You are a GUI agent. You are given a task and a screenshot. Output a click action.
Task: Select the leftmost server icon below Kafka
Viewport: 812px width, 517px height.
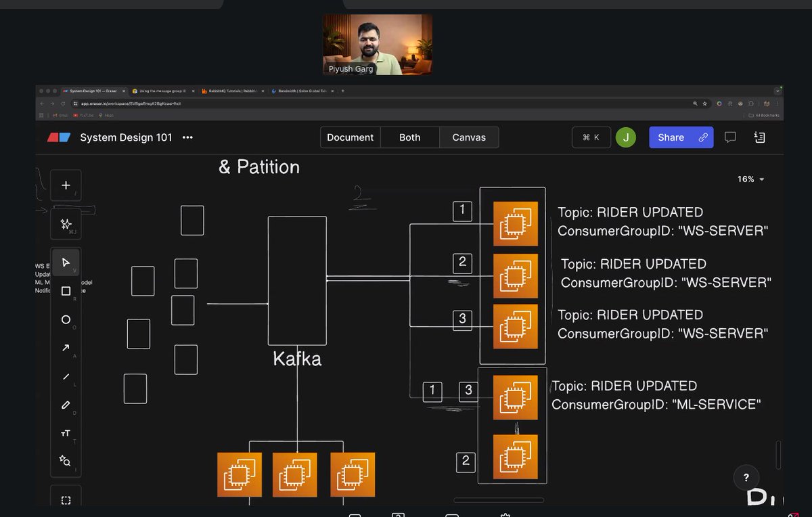[x=240, y=474]
